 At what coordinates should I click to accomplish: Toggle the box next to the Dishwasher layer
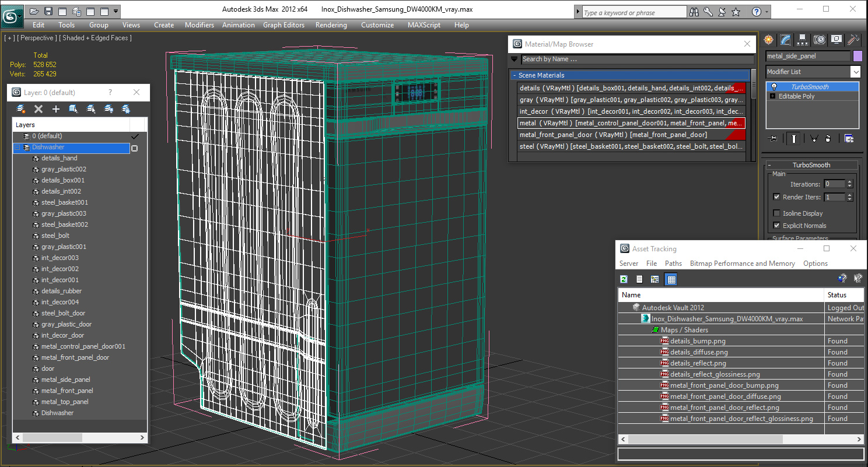click(x=135, y=148)
